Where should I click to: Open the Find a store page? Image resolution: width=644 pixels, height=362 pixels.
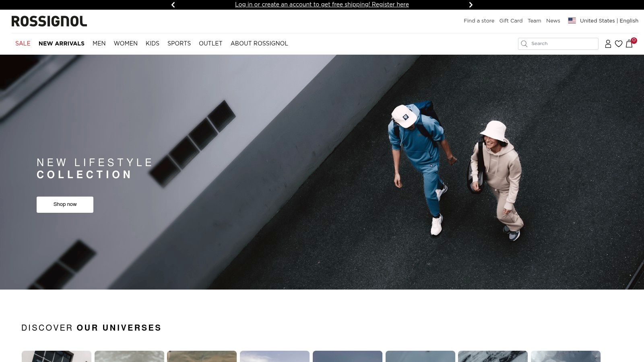tap(479, 21)
